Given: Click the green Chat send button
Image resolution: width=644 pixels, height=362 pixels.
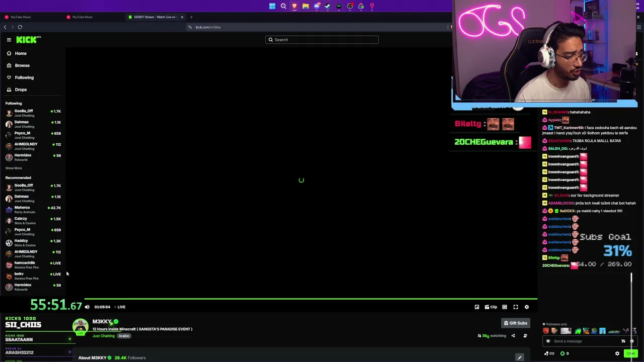Looking at the screenshot, I should point(630,353).
